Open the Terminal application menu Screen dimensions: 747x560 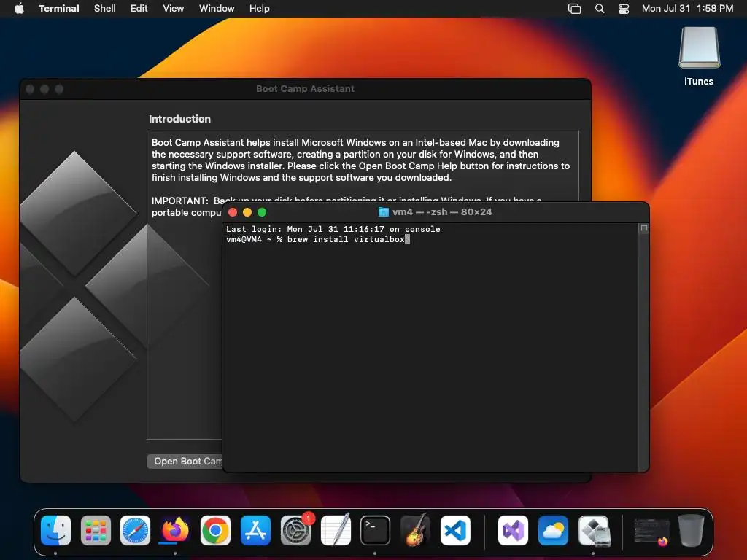point(59,9)
